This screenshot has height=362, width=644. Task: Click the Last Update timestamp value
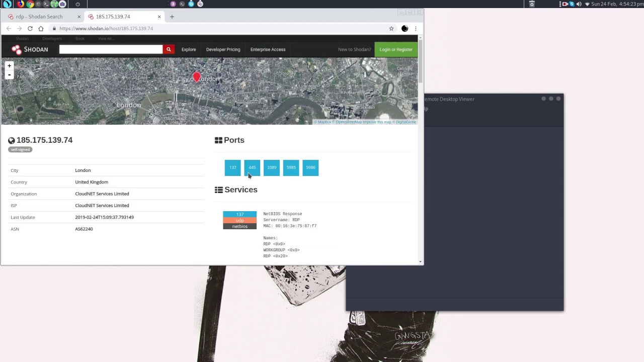104,217
